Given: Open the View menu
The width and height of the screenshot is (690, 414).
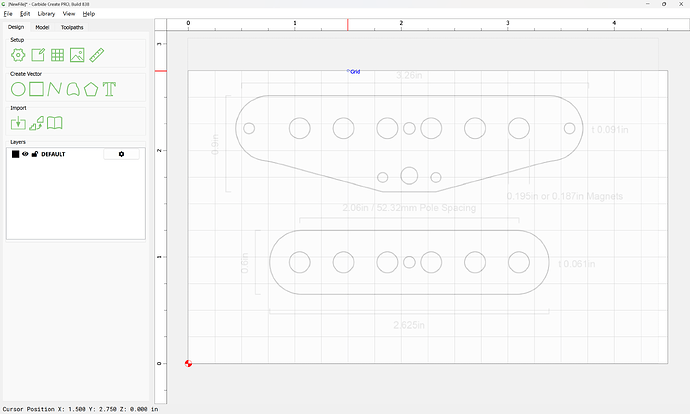Looking at the screenshot, I should [69, 14].
